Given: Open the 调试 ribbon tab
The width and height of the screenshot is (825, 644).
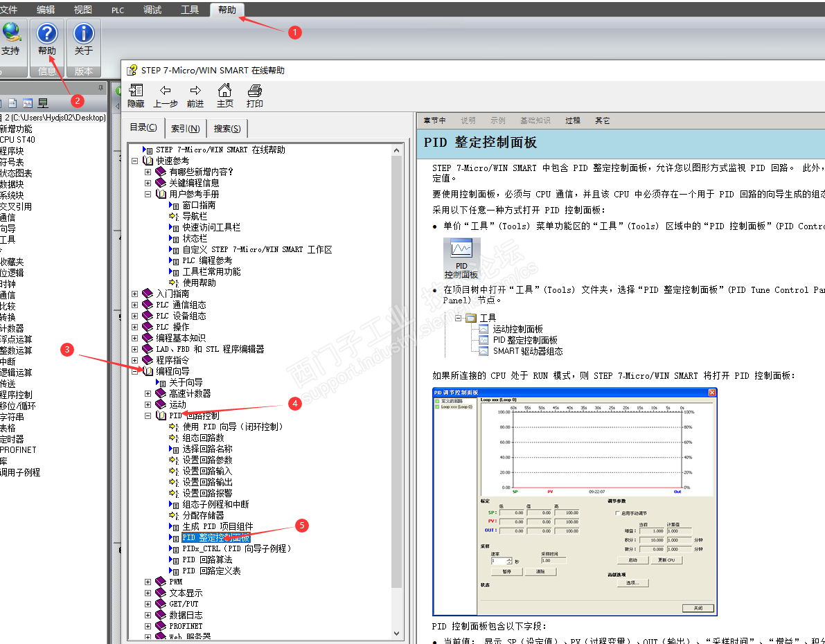Looking at the screenshot, I should coord(152,10).
